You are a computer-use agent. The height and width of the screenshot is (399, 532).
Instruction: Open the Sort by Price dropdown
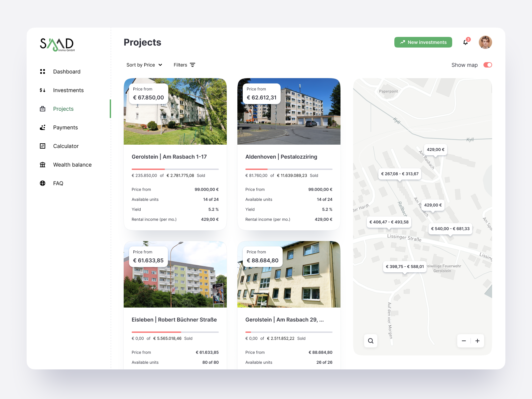[x=144, y=65]
